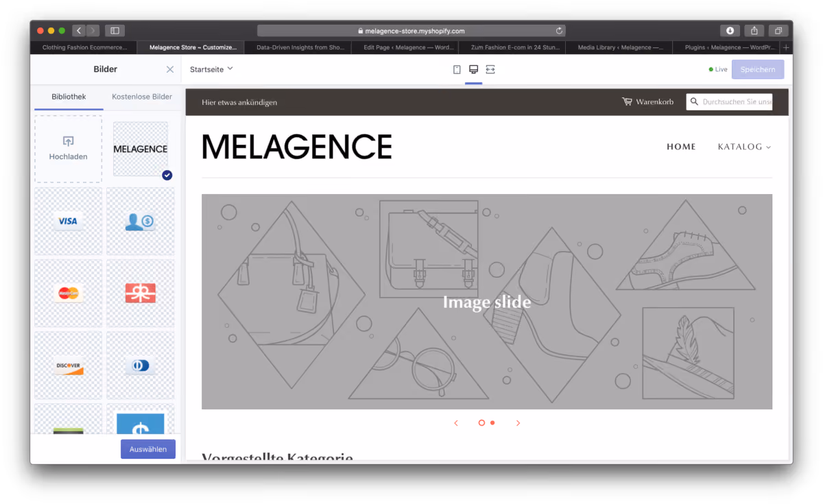The height and width of the screenshot is (504, 823).
Task: Go forward in Safari history
Action: (x=93, y=30)
